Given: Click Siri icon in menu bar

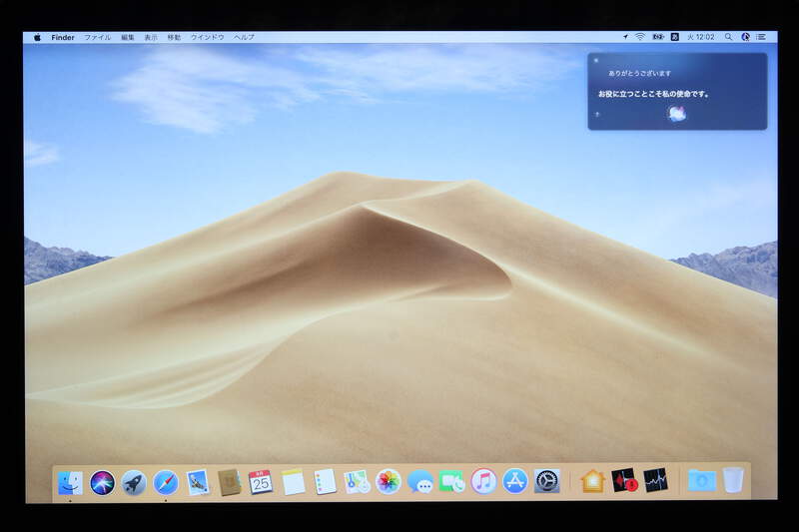Looking at the screenshot, I should click(745, 37).
